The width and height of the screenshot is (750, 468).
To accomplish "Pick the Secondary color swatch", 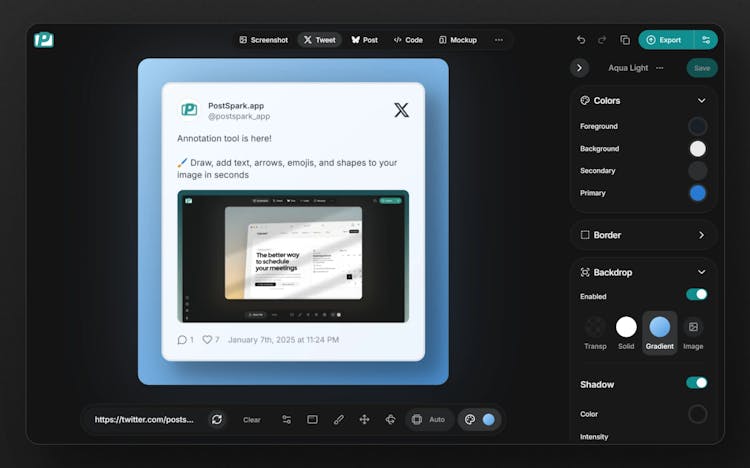I will click(697, 171).
